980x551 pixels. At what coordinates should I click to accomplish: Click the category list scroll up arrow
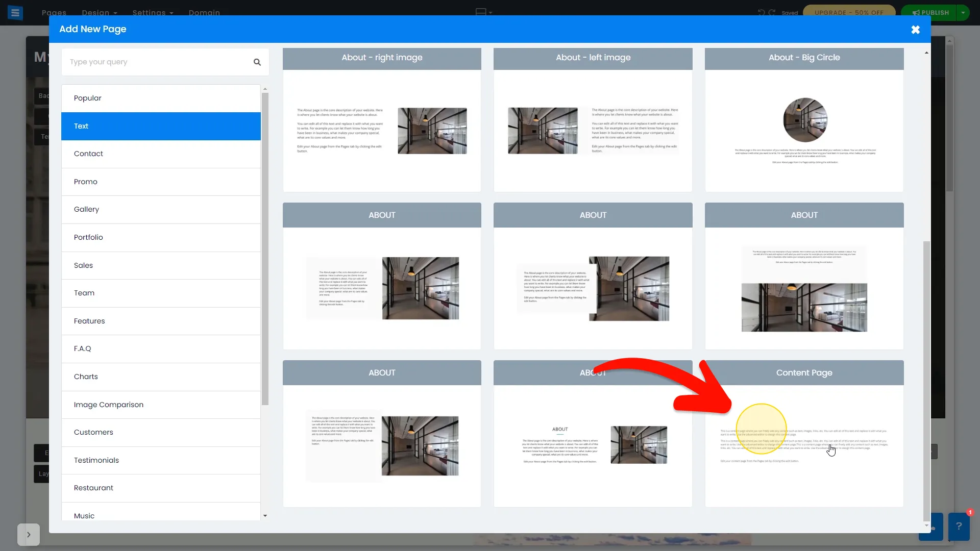click(x=265, y=89)
